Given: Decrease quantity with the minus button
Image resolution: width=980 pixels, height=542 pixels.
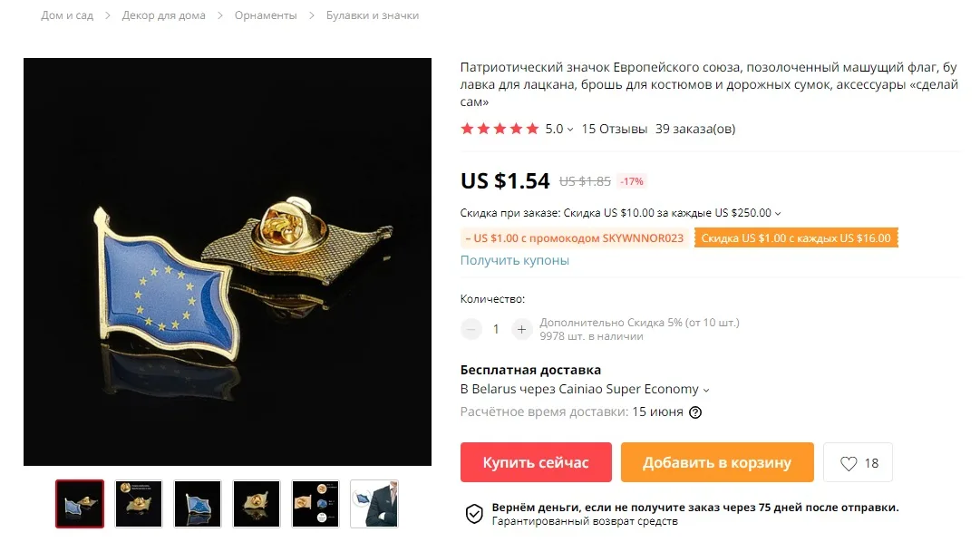Looking at the screenshot, I should click(x=471, y=329).
